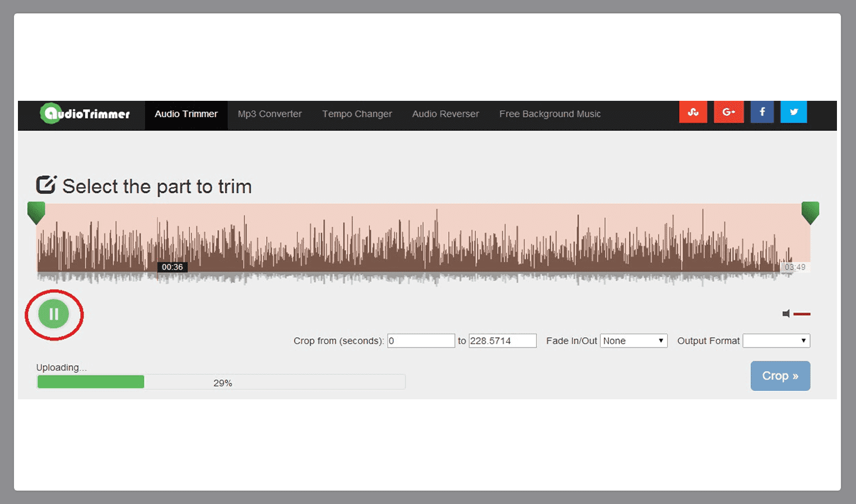The width and height of the screenshot is (856, 504).
Task: Click the left green trim handle
Action: [x=36, y=213]
